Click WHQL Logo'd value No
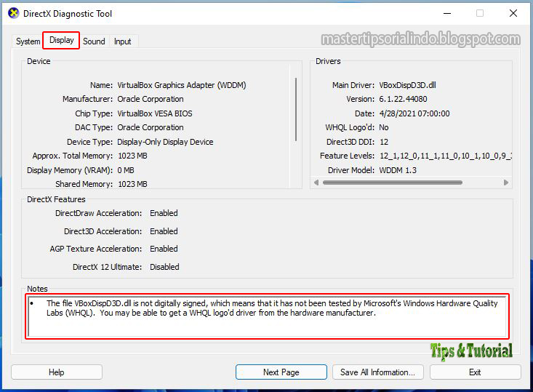The height and width of the screenshot is (392, 533). pos(384,127)
